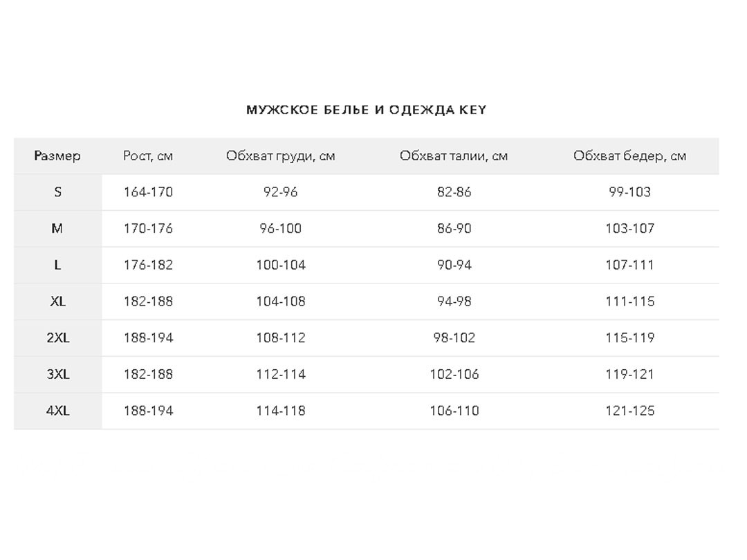Click the Рост, см column header
This screenshot has width=747, height=560.
click(x=148, y=156)
